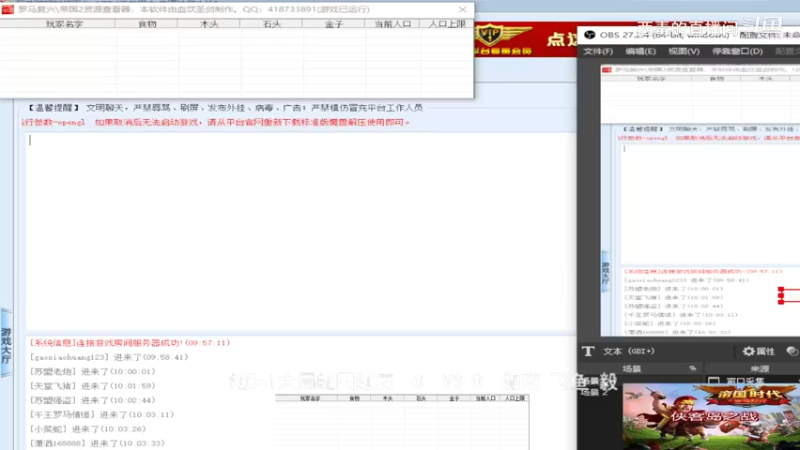The width and height of the screenshot is (800, 450).
Task: Click the 窗口采集 window capture source icon
Action: click(714, 381)
